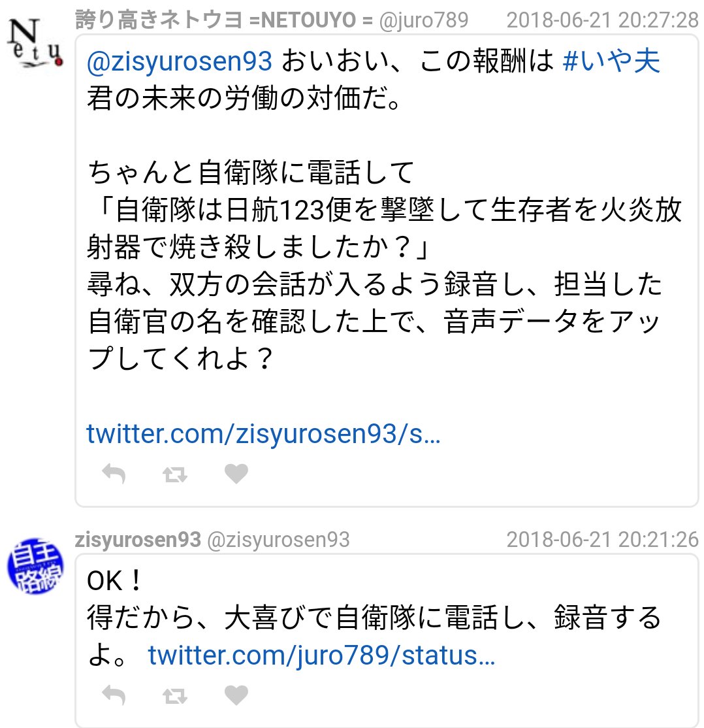Screen dimensions: 704x728
Task: Open the zisyurosen93 bold display name
Action: [138, 540]
